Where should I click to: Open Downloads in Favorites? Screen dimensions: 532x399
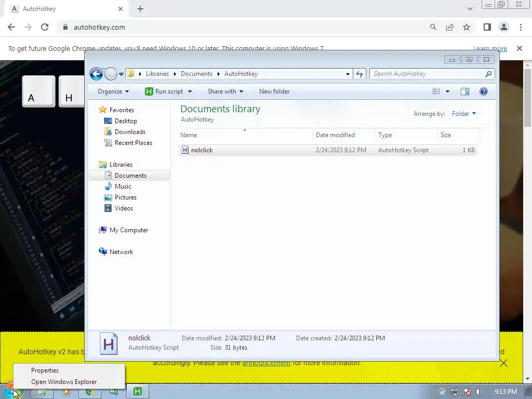click(x=130, y=131)
